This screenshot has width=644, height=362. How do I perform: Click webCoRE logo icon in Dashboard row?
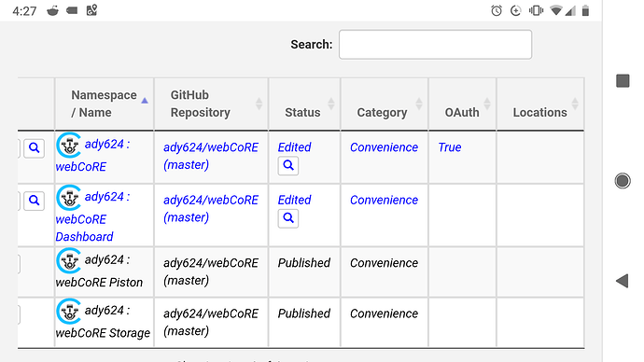pyautogui.click(x=68, y=198)
